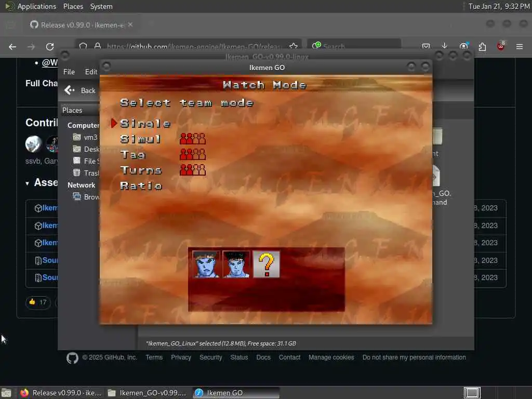Click workspace switcher in bottom panel

[472, 393]
